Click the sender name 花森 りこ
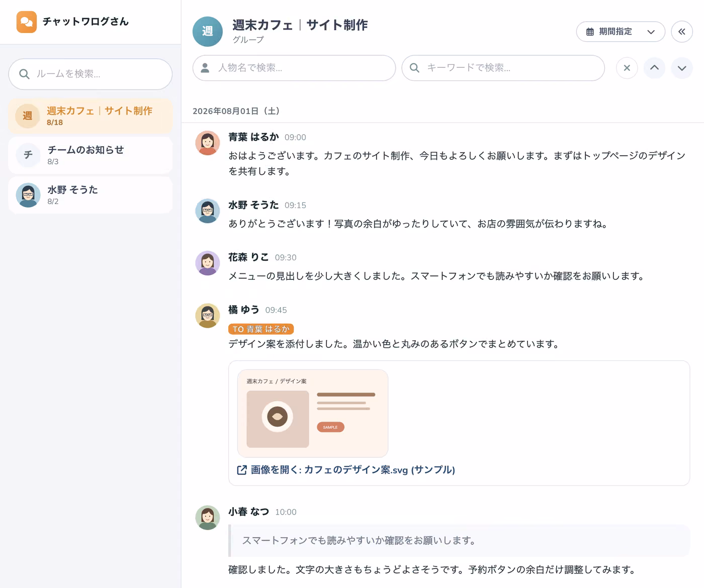Screen dimensions: 704x588 tap(248, 257)
